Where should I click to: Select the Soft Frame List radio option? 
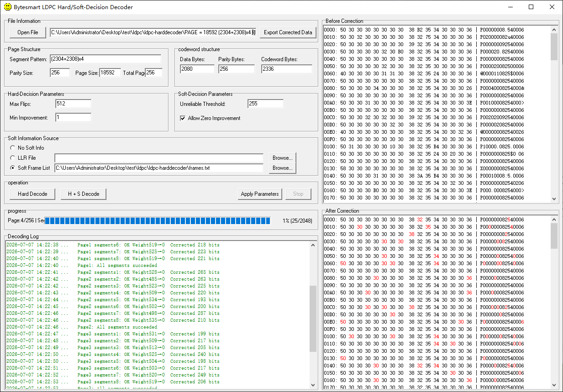12,168
